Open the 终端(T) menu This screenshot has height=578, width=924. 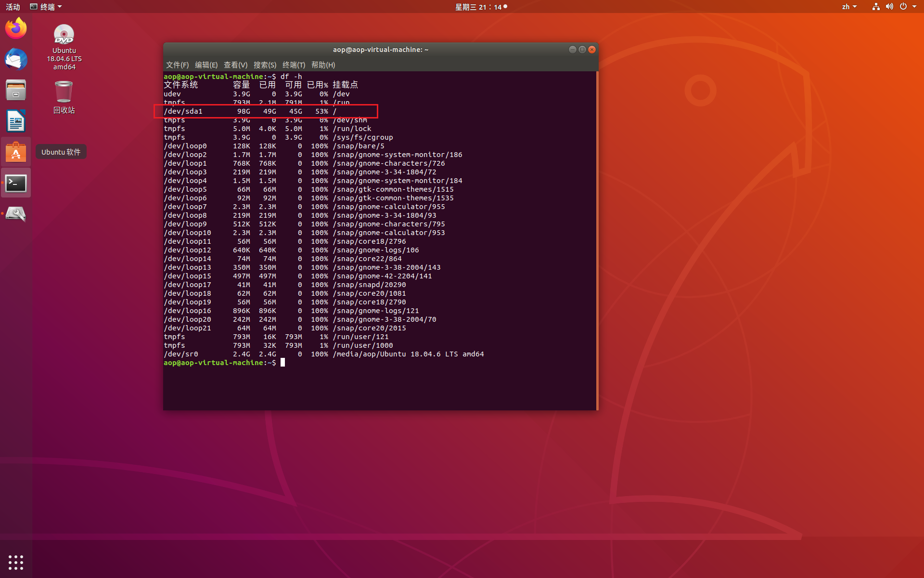[294, 65]
